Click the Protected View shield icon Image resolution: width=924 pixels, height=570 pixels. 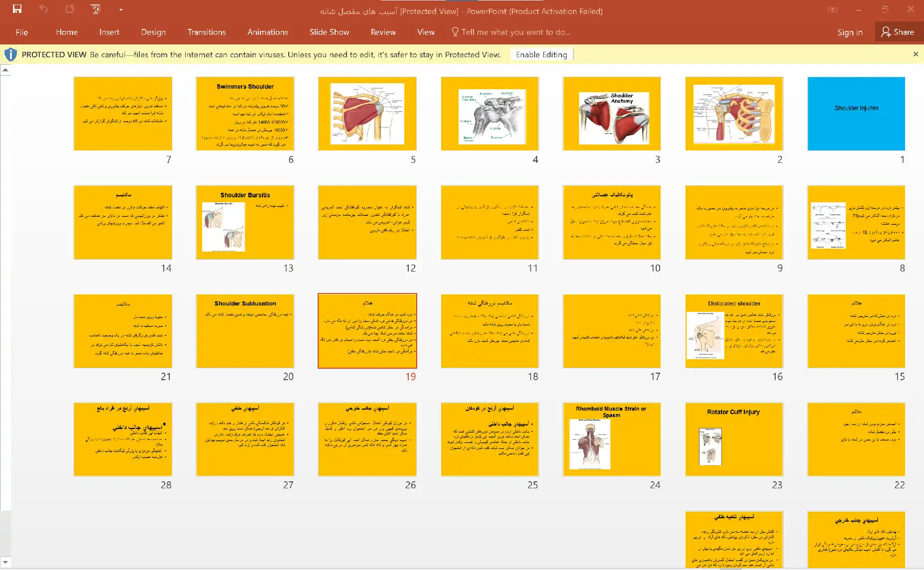coord(10,54)
